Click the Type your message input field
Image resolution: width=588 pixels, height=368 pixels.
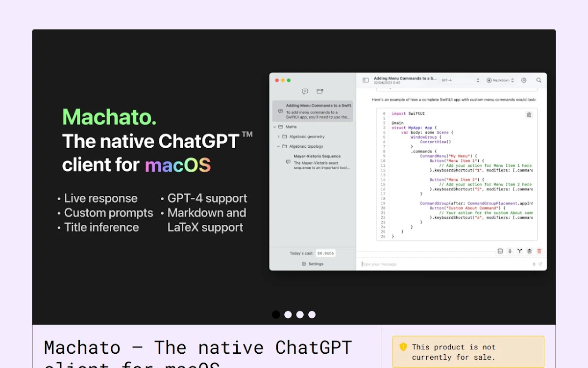(446, 264)
